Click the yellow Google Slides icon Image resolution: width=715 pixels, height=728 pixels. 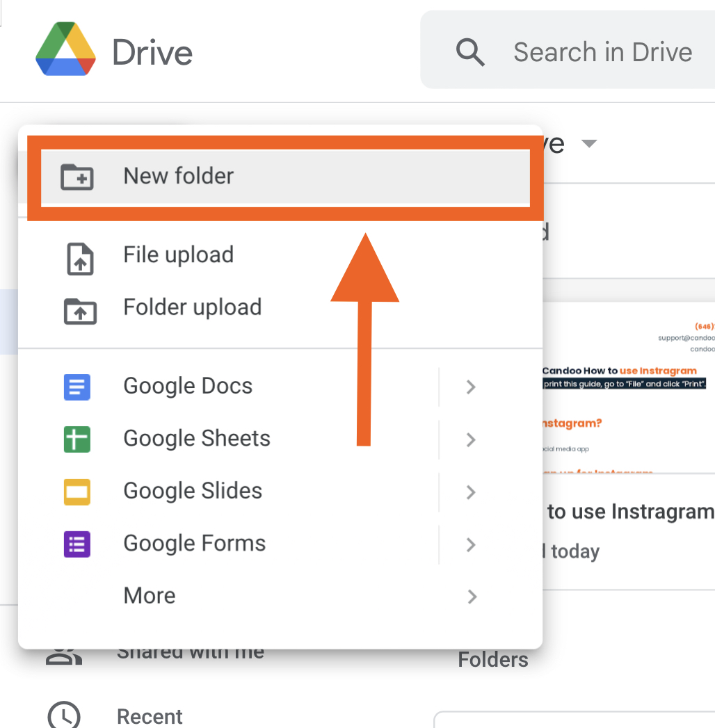[77, 492]
